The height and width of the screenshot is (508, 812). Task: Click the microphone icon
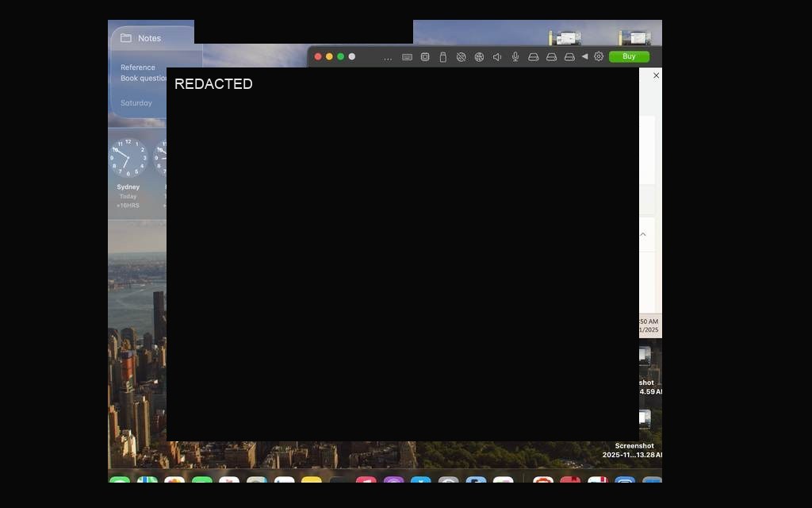click(515, 57)
